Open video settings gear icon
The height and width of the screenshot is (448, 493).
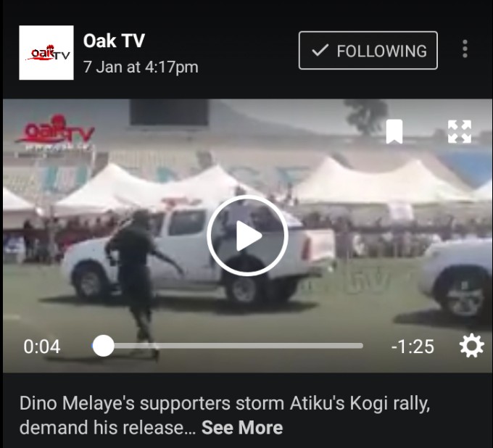pyautogui.click(x=472, y=346)
